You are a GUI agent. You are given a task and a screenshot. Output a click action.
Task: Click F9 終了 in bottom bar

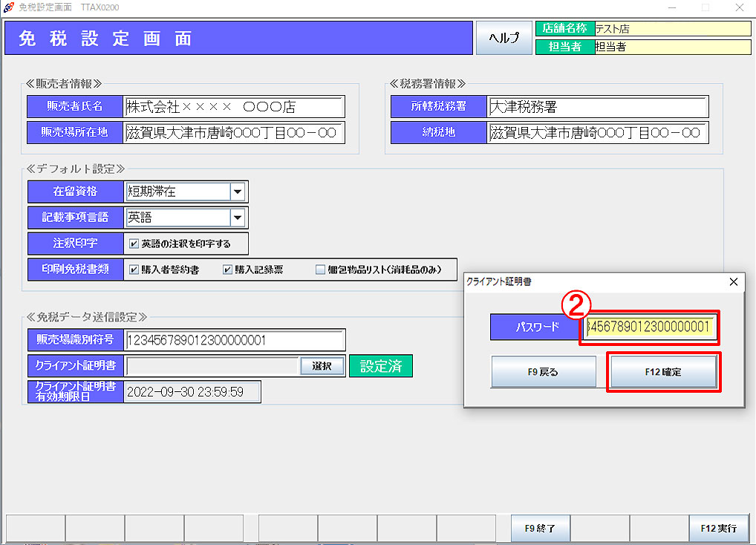(541, 528)
